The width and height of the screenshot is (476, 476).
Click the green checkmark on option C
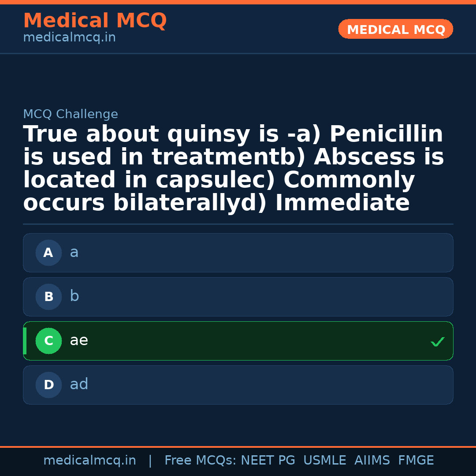click(x=437, y=341)
